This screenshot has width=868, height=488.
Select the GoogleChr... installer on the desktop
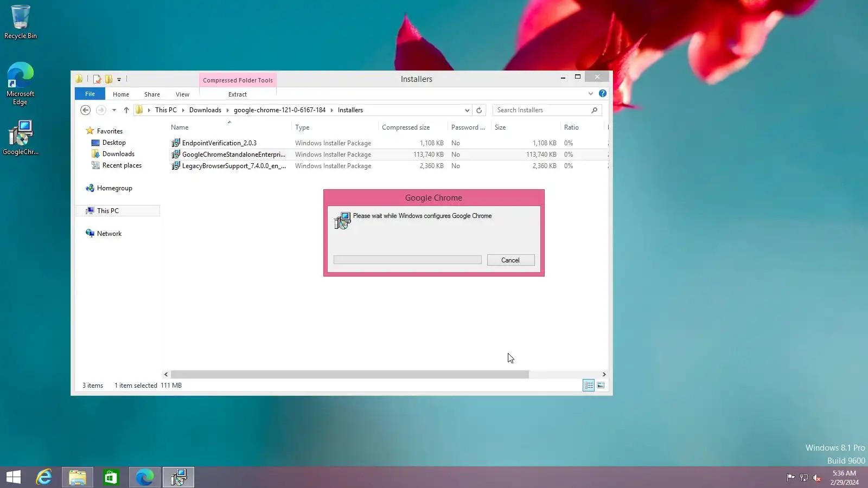(x=21, y=138)
